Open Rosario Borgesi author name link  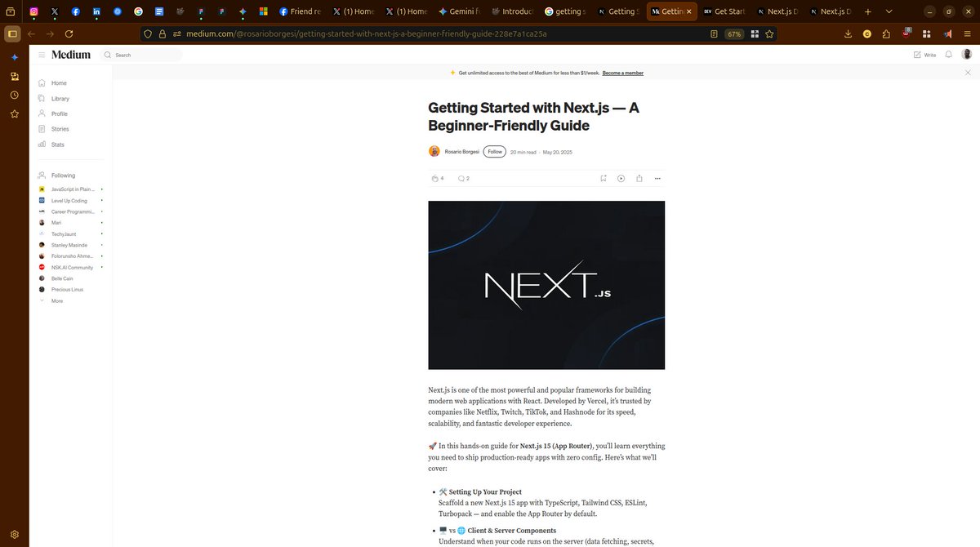coord(462,152)
